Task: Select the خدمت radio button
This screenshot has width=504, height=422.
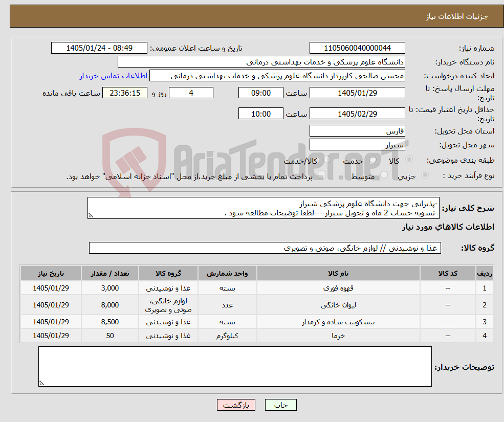Action: (x=373, y=160)
